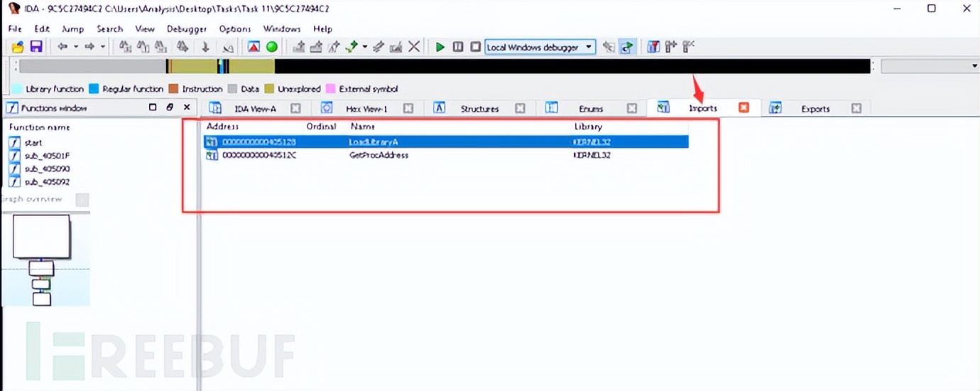Jump back with the left arrow
980x391 pixels.
(x=62, y=47)
